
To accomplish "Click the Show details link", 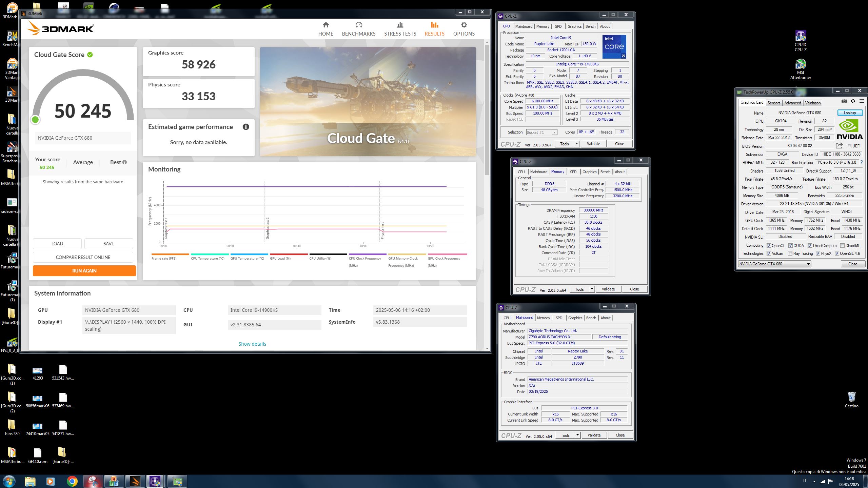I will (x=252, y=344).
